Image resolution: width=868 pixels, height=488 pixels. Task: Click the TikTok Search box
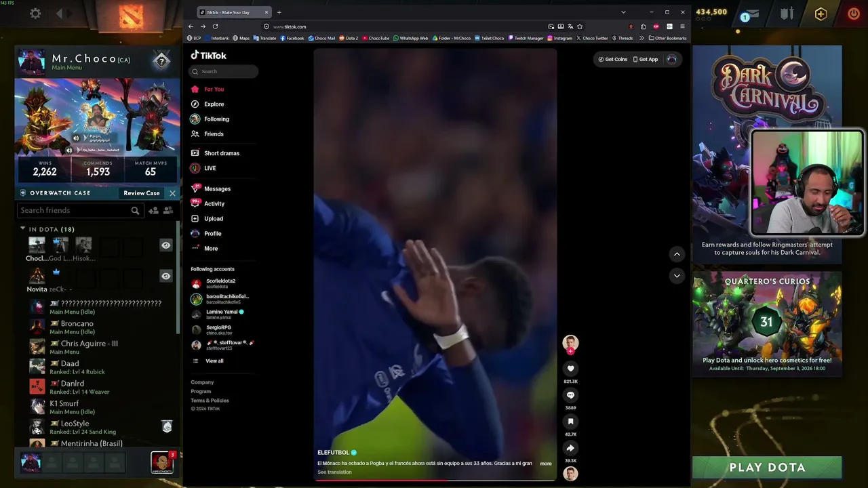[x=224, y=72]
